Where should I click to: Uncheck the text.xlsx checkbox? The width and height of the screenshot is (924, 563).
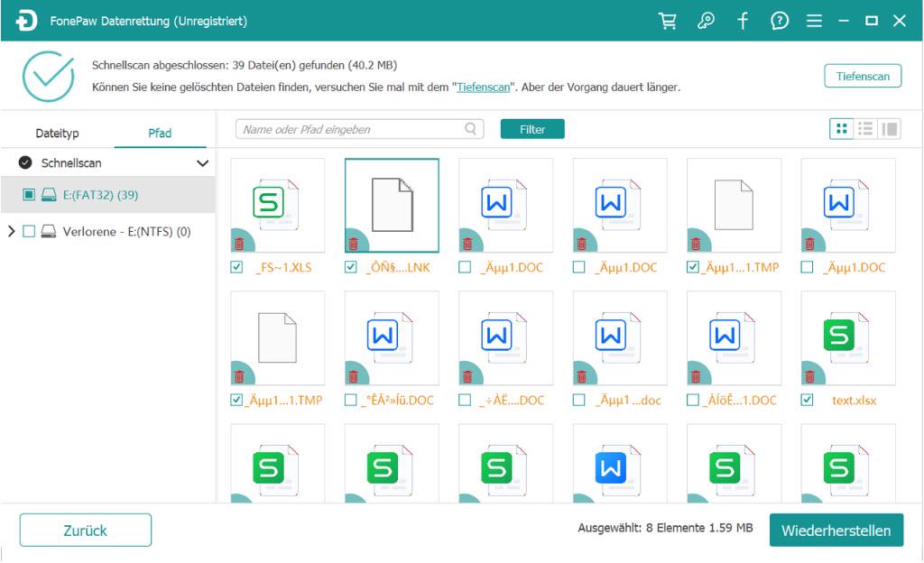(x=808, y=401)
